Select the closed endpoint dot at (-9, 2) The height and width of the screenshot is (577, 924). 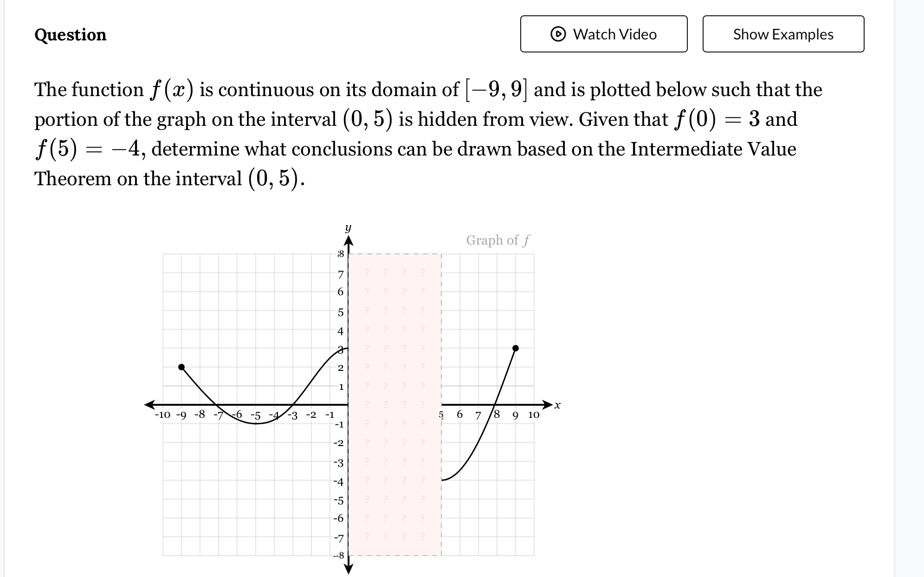(181, 367)
